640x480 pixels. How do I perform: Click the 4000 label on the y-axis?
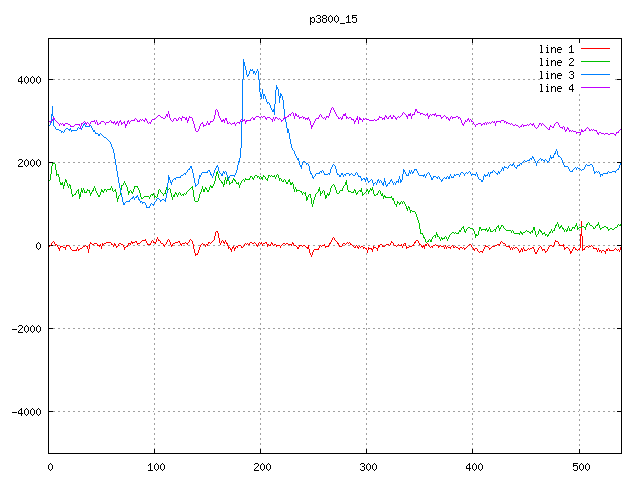28,80
